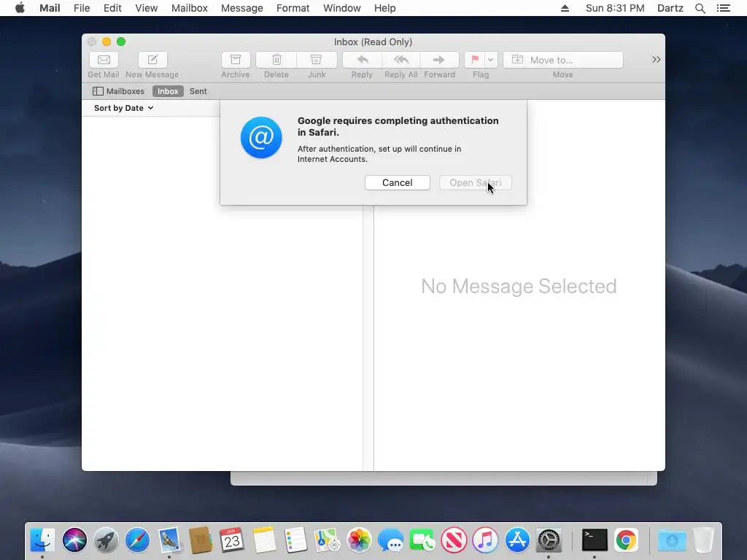Click the blue @ Internet Accounts icon
The image size is (747, 560).
(261, 138)
